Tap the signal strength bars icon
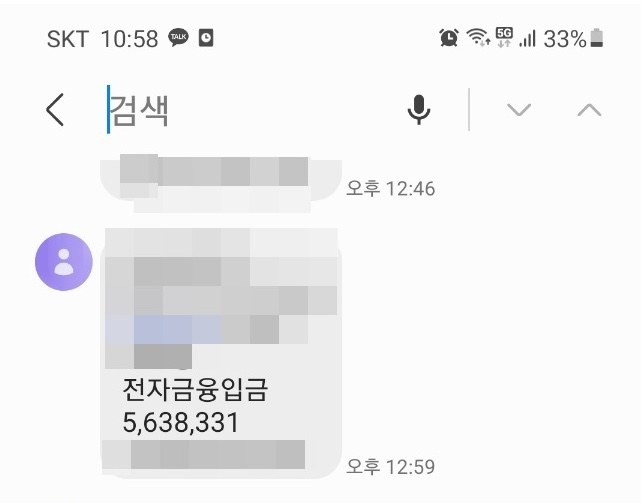The height and width of the screenshot is (503, 641). pyautogui.click(x=527, y=38)
